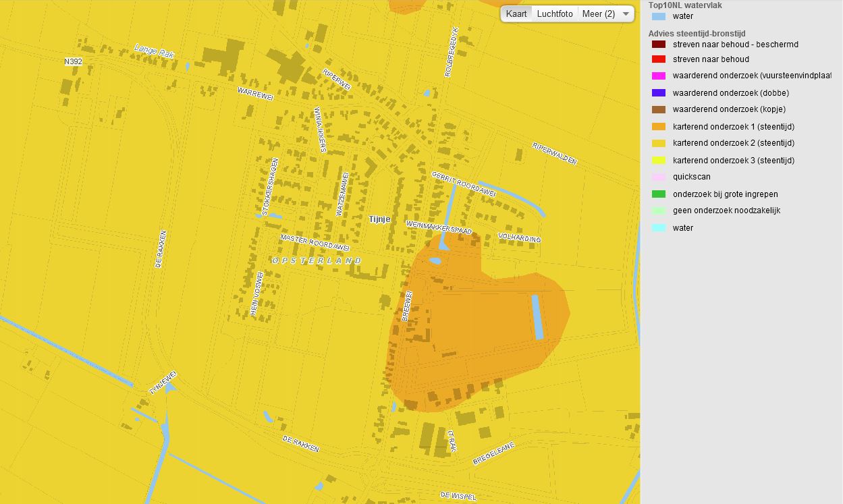Click 'karterend onderzoek 2 (steentijd)' legend label

pos(733,143)
